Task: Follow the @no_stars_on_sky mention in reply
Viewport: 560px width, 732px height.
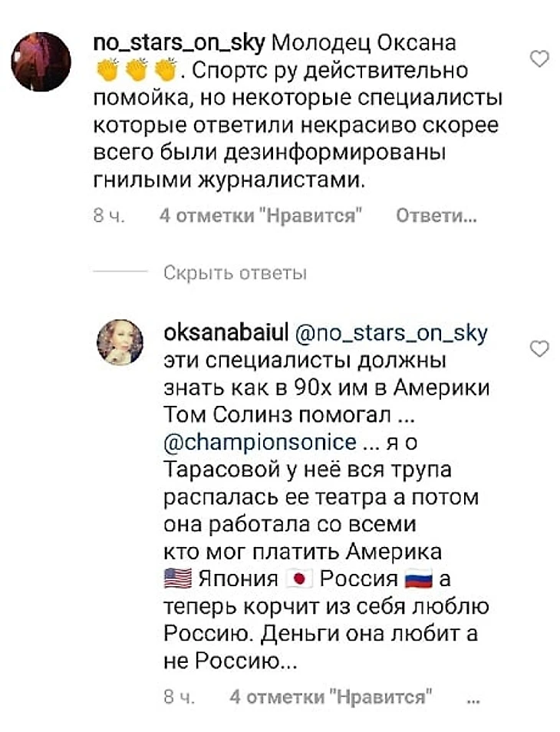Action: click(390, 335)
